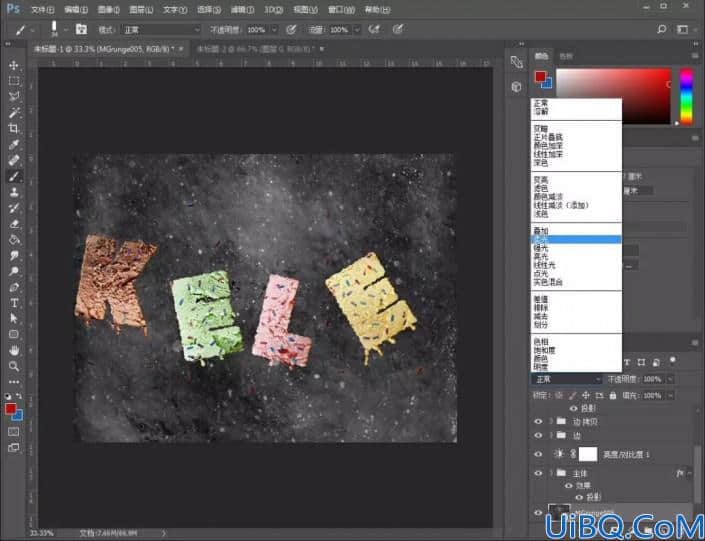Open the 滤镜 menu
The width and height of the screenshot is (705, 541).
241,9
